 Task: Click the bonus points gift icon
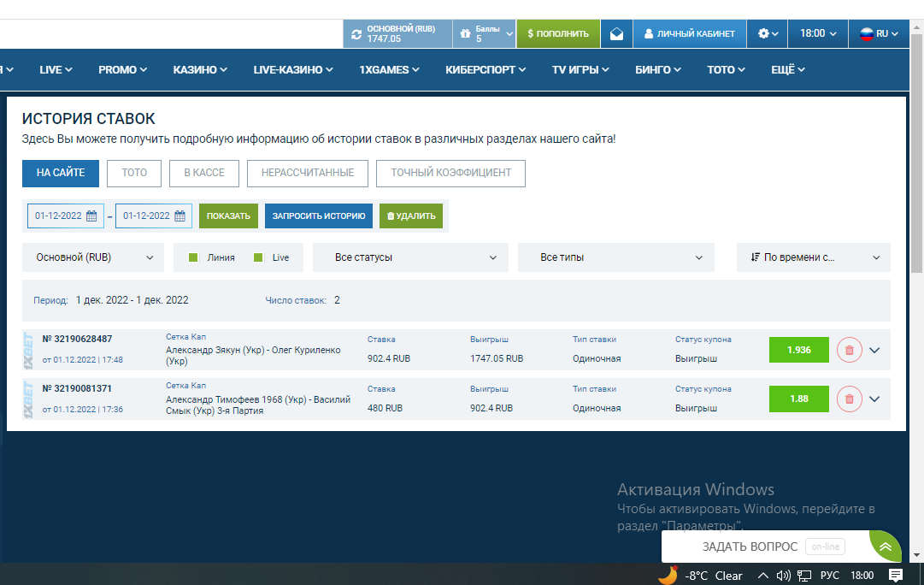(465, 34)
